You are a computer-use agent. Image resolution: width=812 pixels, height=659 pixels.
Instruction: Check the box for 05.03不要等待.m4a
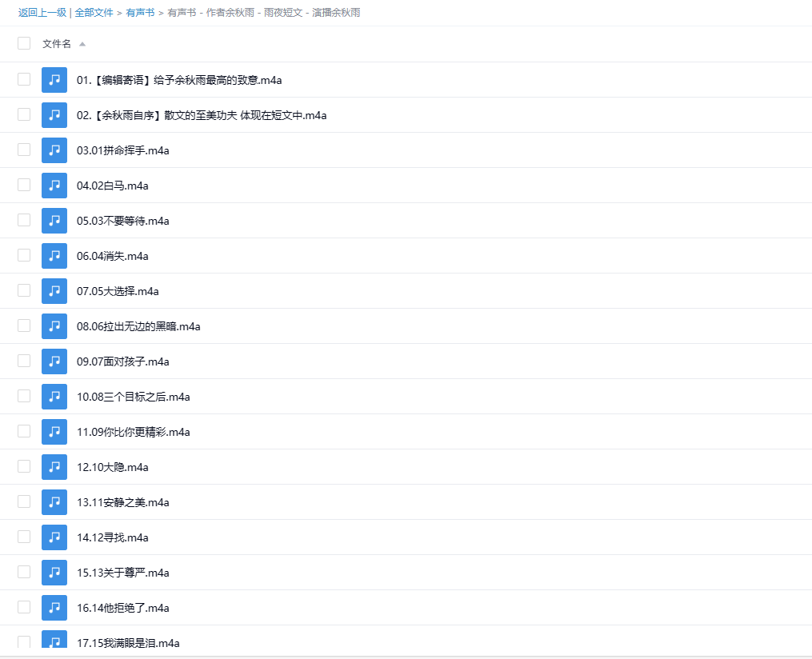click(x=23, y=220)
